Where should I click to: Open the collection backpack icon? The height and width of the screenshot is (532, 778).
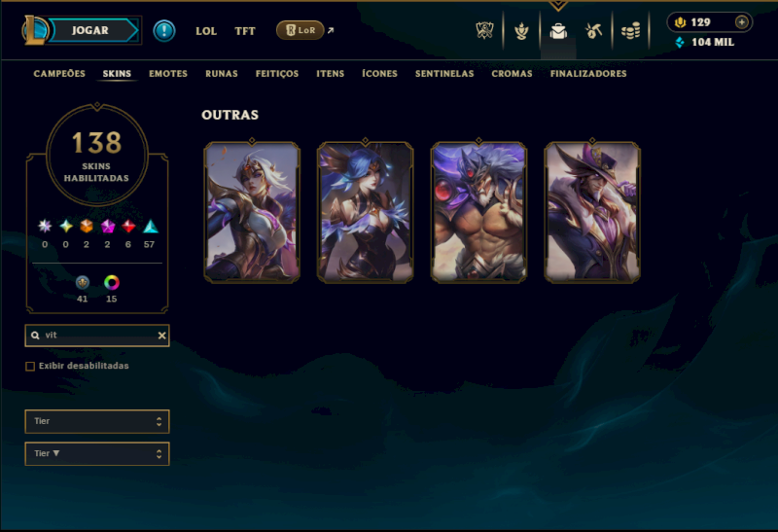coord(558,31)
